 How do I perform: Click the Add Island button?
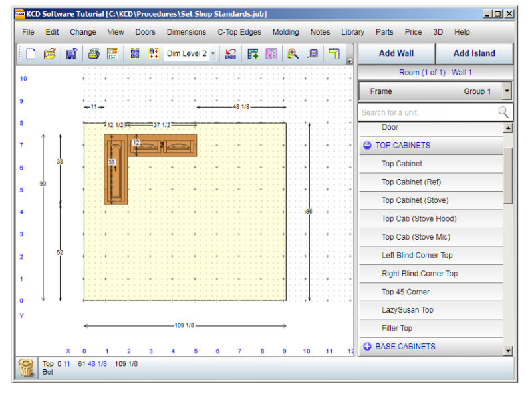(x=475, y=53)
